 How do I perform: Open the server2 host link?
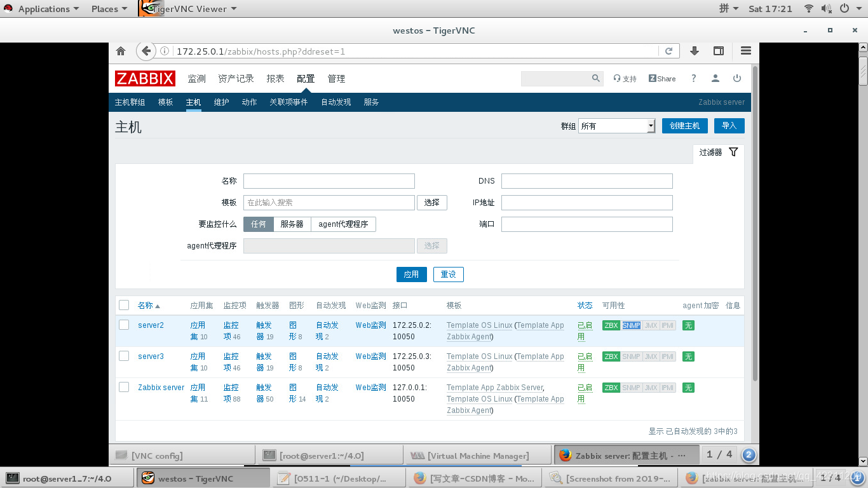click(x=151, y=325)
